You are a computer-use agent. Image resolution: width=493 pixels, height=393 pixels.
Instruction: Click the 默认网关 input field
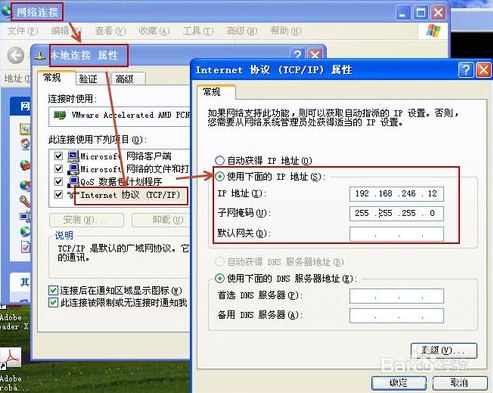point(396,234)
